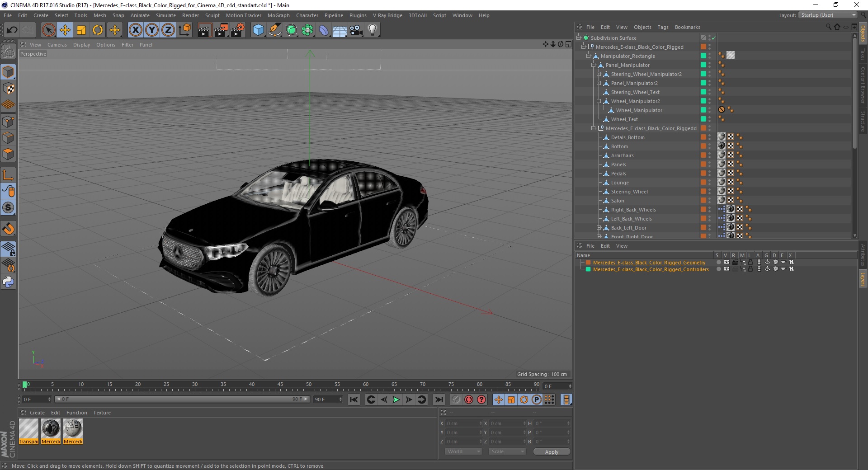
Task: Collapse the Subdivision Surface tree node
Action: tap(579, 38)
